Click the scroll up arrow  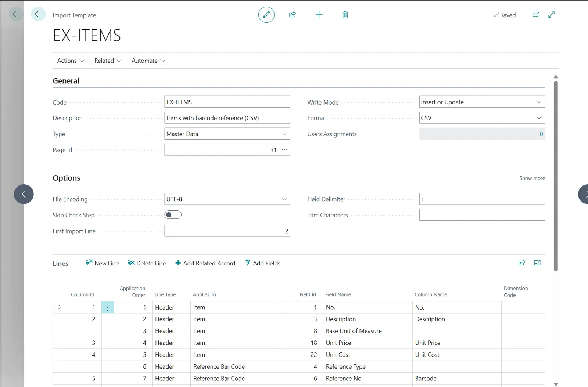tap(556, 77)
